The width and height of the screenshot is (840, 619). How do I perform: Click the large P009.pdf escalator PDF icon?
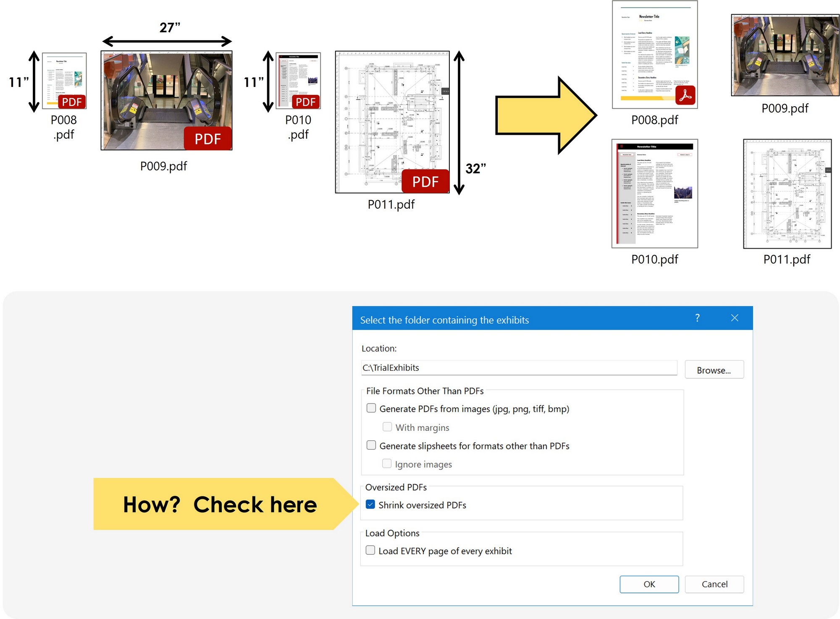tap(166, 101)
